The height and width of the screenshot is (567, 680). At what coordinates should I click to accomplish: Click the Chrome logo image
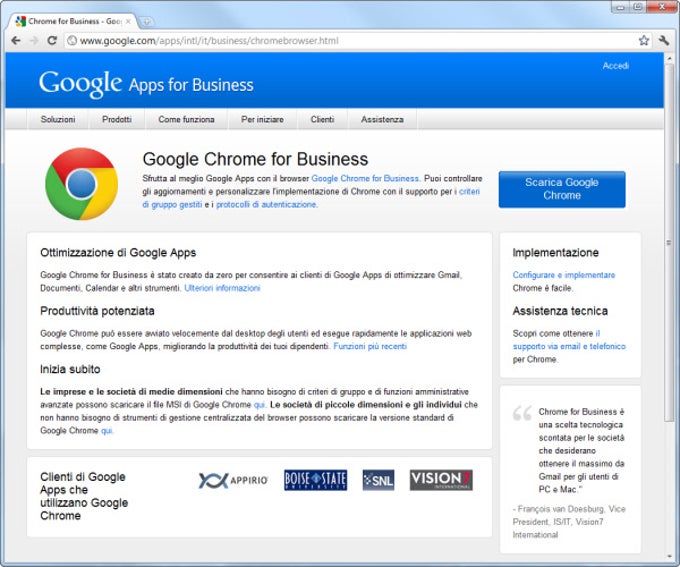coord(82,184)
